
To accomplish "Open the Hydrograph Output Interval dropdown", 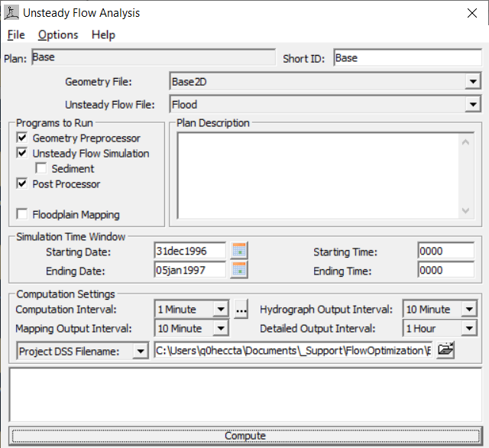I will click(x=468, y=310).
